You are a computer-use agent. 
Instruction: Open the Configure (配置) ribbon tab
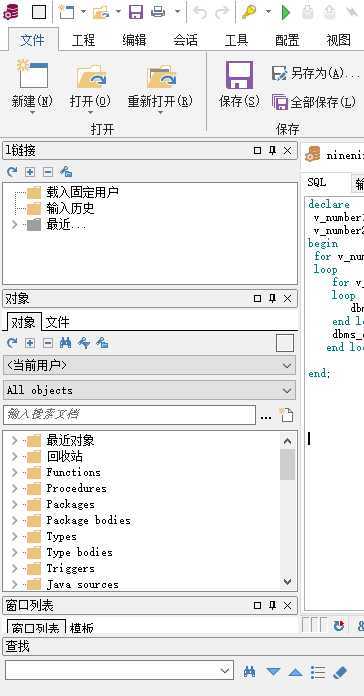click(287, 41)
